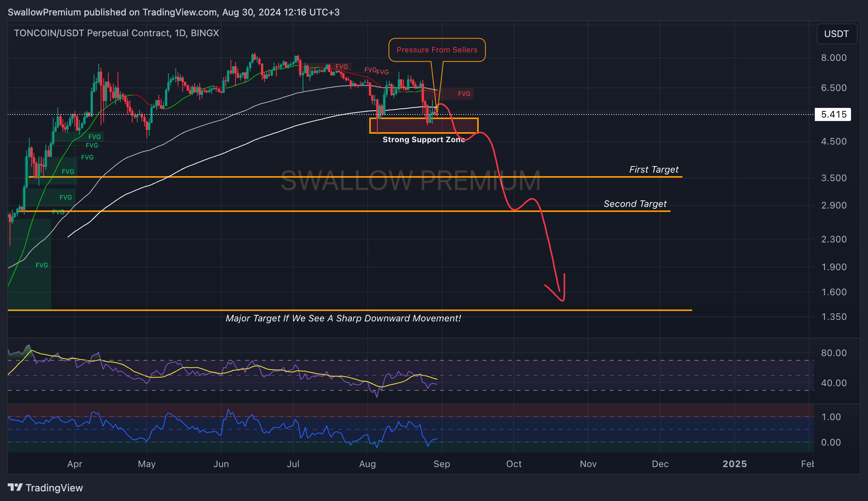This screenshot has height=501, width=868.
Task: Click the Aug label on time axis
Action: [x=368, y=464]
